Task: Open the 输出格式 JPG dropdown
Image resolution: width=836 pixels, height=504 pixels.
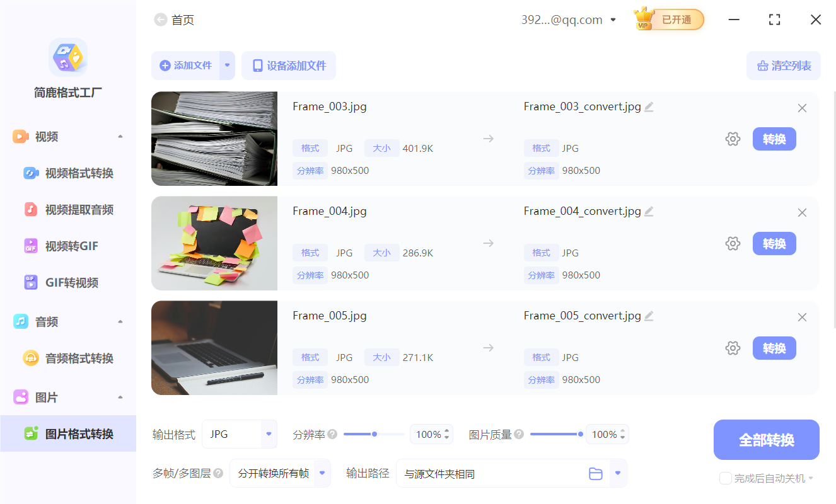Action: (x=240, y=434)
